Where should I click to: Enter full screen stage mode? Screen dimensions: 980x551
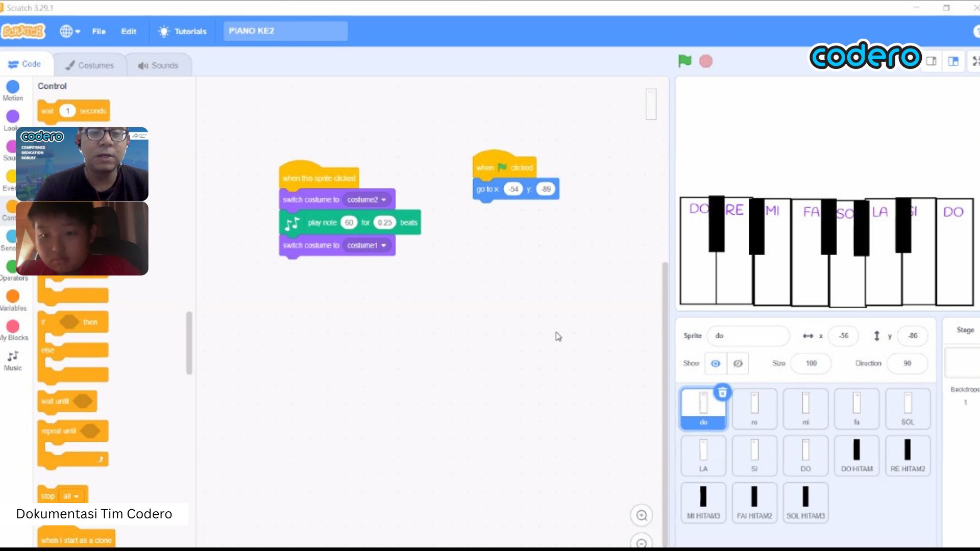[x=975, y=61]
